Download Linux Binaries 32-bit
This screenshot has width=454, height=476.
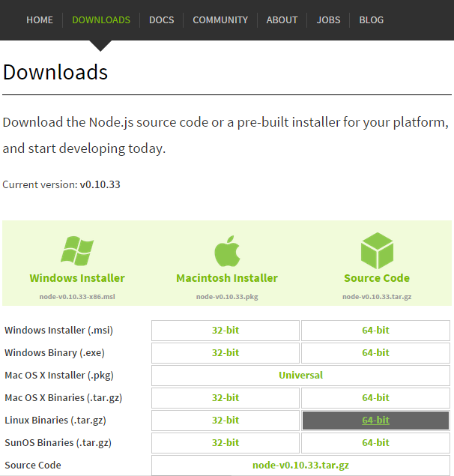point(226,420)
